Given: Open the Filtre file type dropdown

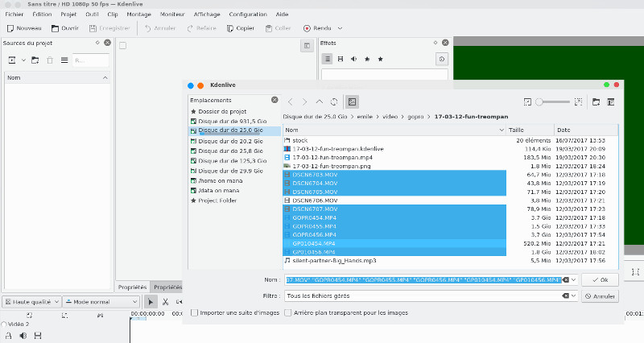Looking at the screenshot, I should [574, 295].
